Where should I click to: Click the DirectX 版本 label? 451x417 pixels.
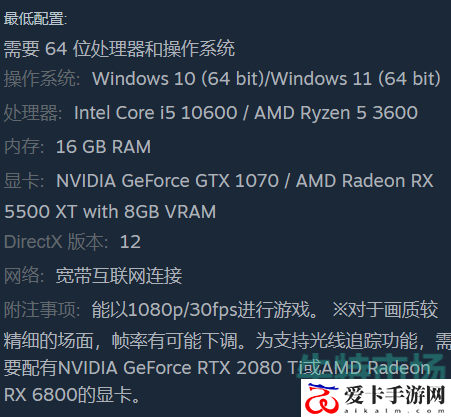pos(56,242)
